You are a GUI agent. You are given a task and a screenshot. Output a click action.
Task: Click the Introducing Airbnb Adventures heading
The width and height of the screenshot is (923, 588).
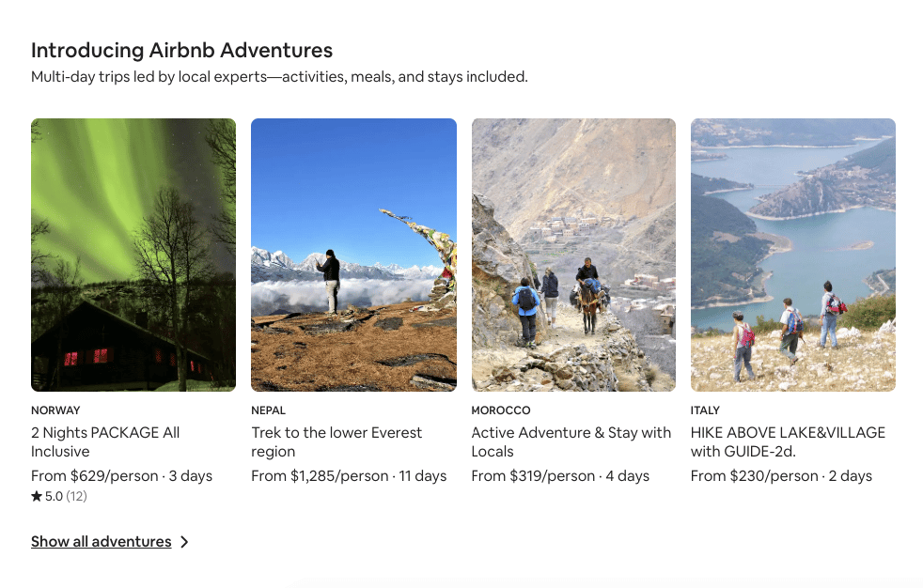pyautogui.click(x=181, y=51)
